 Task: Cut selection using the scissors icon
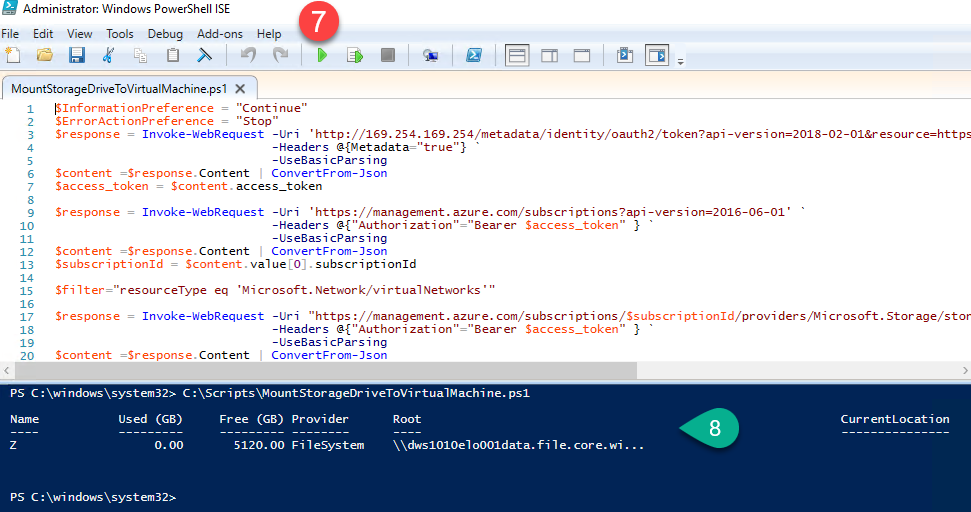(x=108, y=55)
